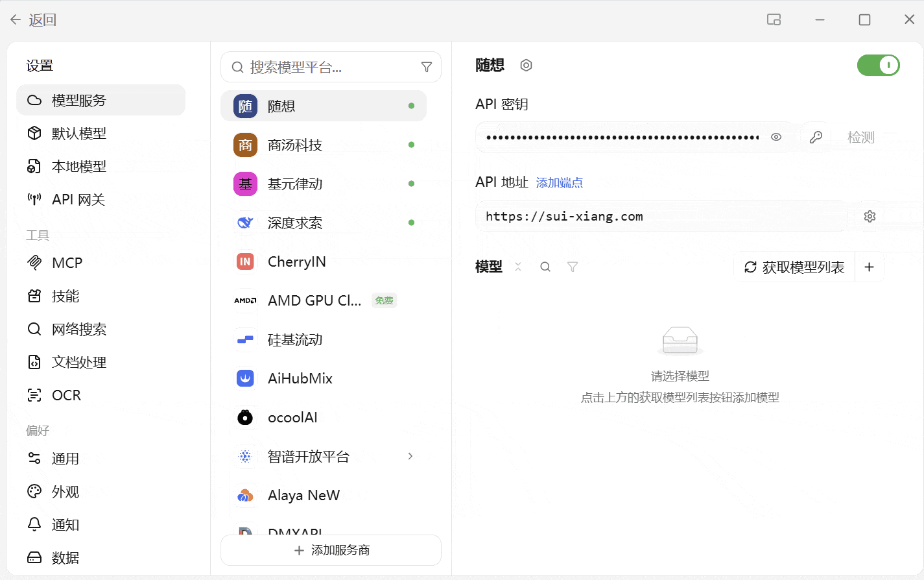Collapse model groups toggle next to 模型

pyautogui.click(x=517, y=267)
